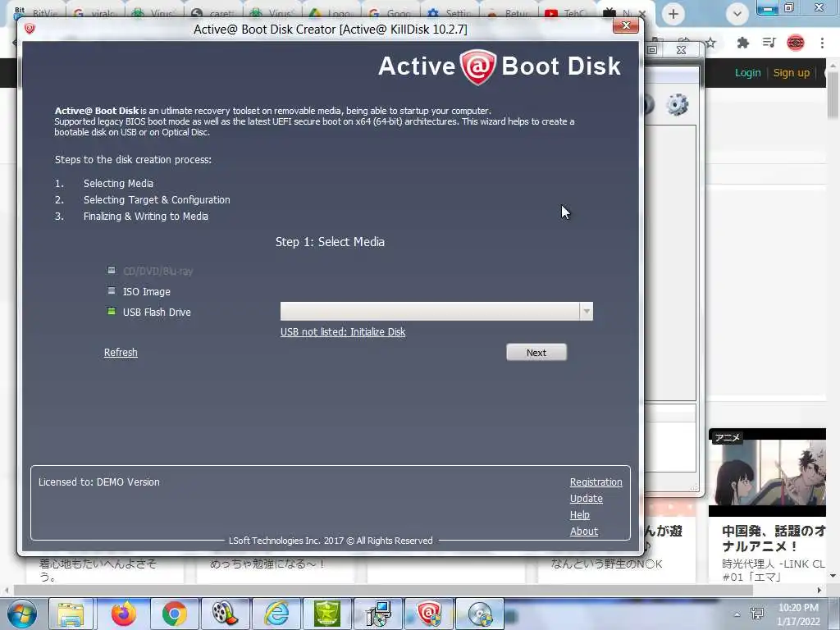Open the film reel media app in taskbar

(225, 614)
